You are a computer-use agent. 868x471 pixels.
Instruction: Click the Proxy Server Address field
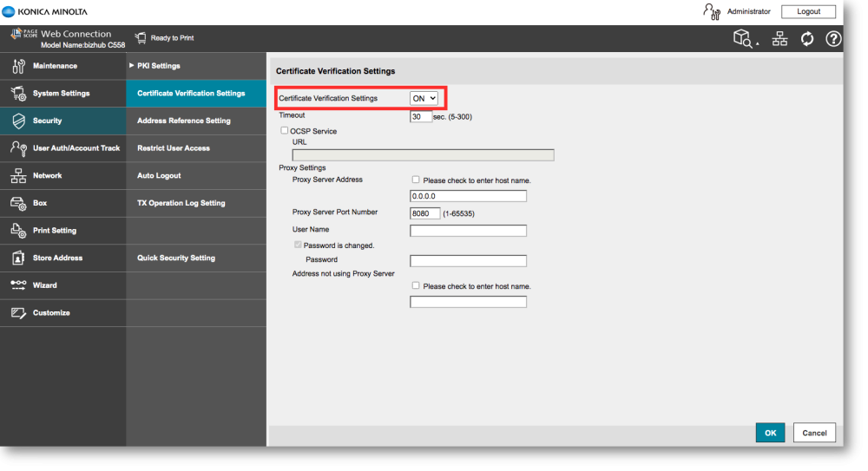[469, 196]
